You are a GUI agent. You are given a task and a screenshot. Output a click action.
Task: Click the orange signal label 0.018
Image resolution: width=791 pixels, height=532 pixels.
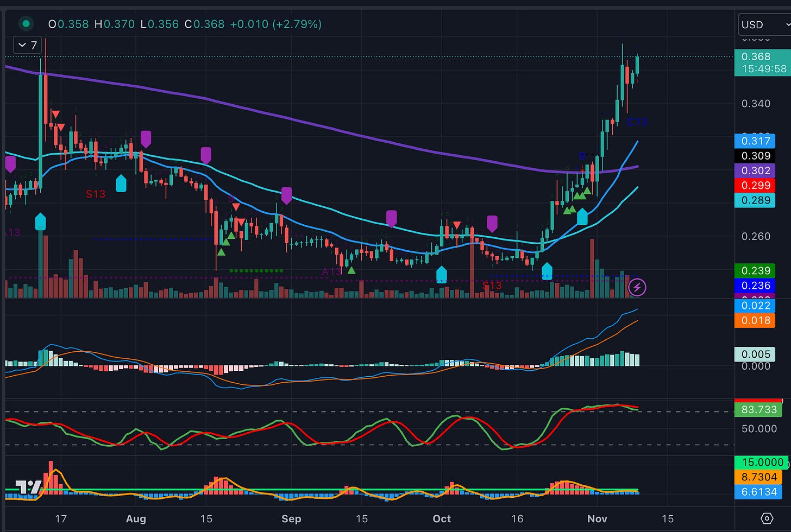pos(755,320)
